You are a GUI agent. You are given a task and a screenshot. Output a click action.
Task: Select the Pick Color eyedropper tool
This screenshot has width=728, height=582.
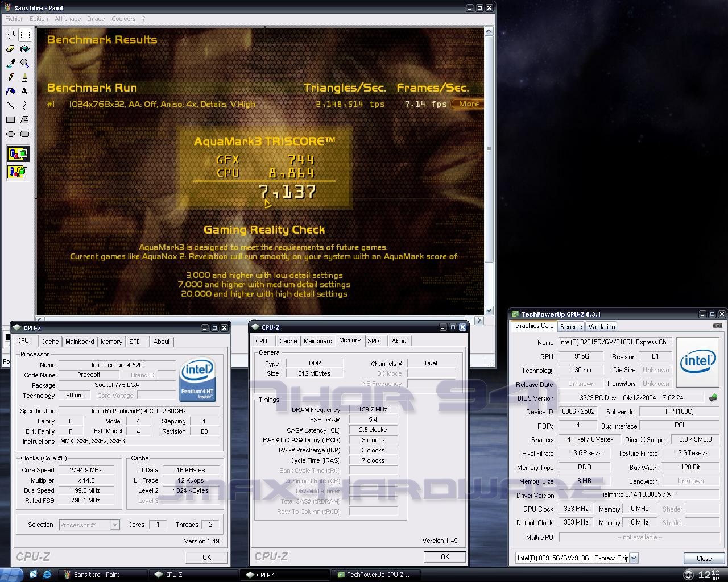pyautogui.click(x=10, y=63)
